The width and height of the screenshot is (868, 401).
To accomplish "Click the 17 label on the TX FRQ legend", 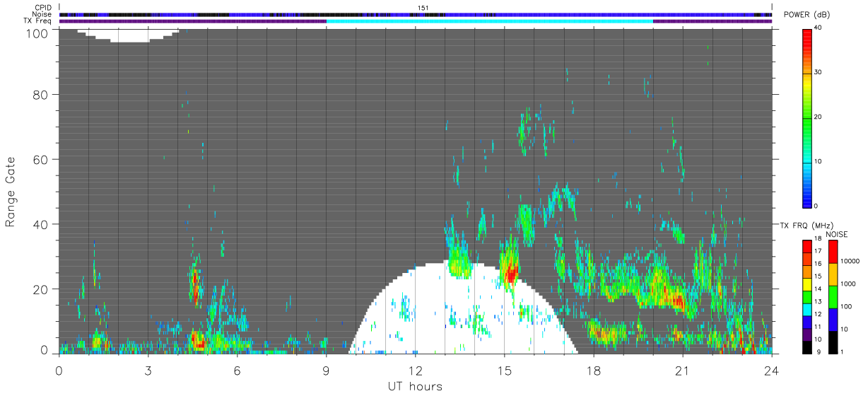I will pyautogui.click(x=816, y=251).
